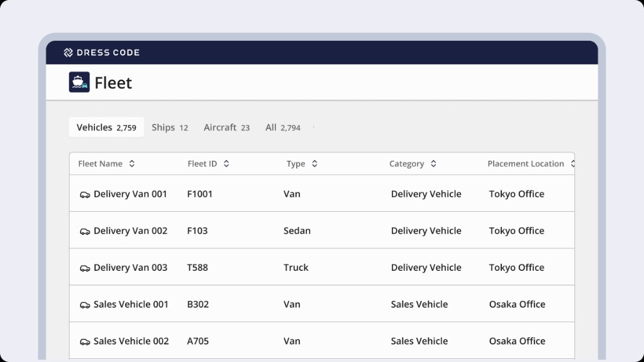This screenshot has width=644, height=362.
Task: Open the Aircraft tab
Action: 226,127
